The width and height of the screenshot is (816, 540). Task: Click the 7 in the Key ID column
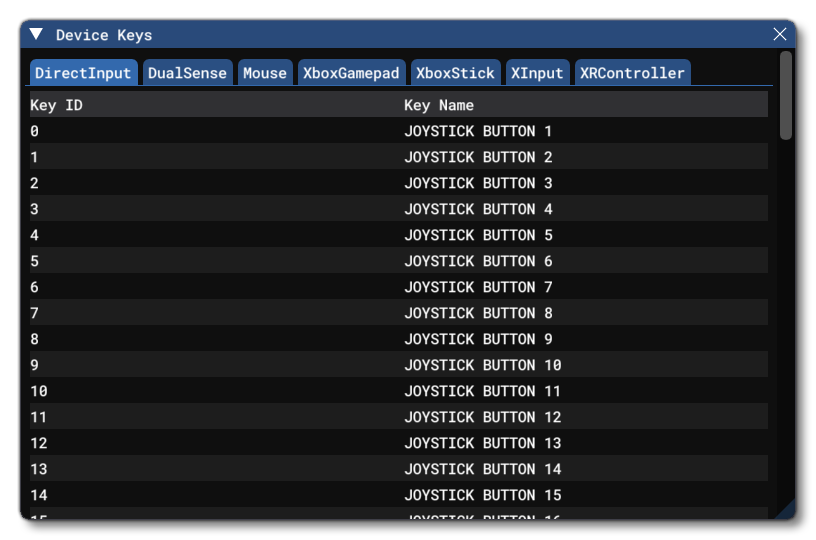coord(34,313)
